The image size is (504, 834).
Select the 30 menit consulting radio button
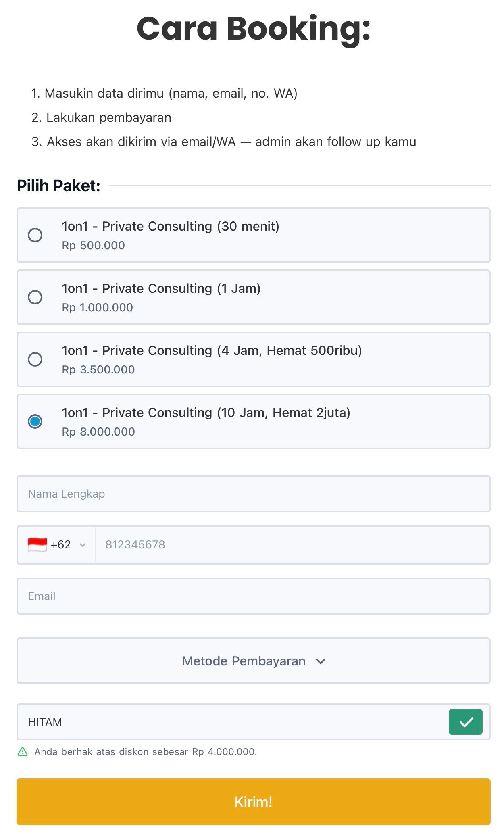click(35, 235)
